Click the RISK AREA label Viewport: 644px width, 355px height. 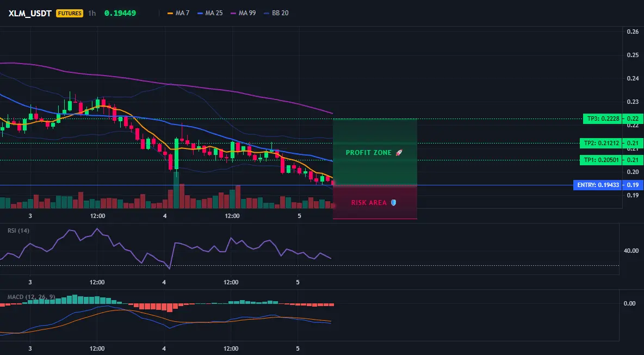(x=369, y=203)
